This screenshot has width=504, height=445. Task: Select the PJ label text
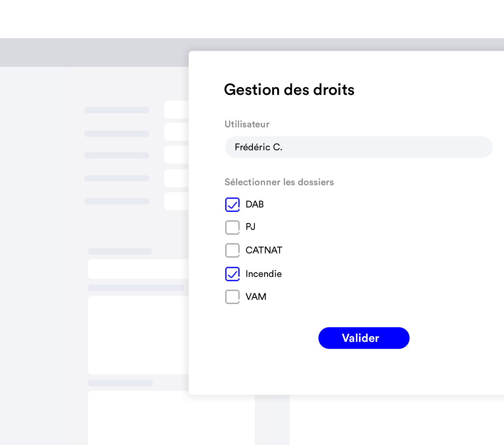tap(250, 227)
